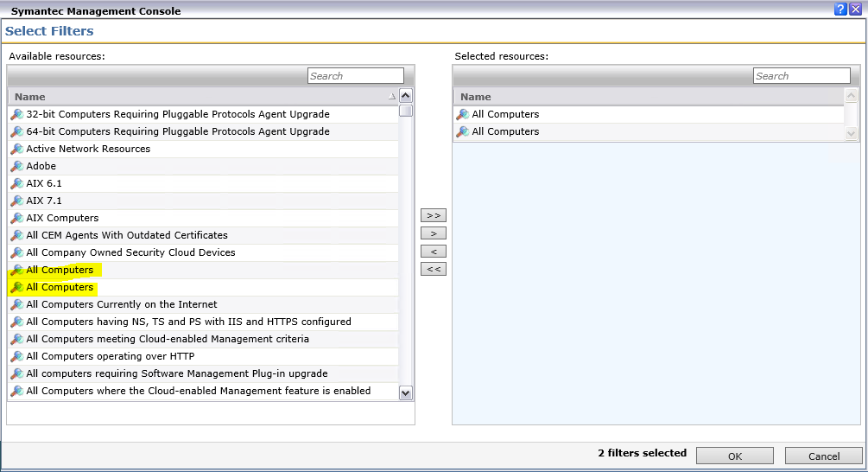
Task: Sort Available resources by Name column header
Action: 30,97
